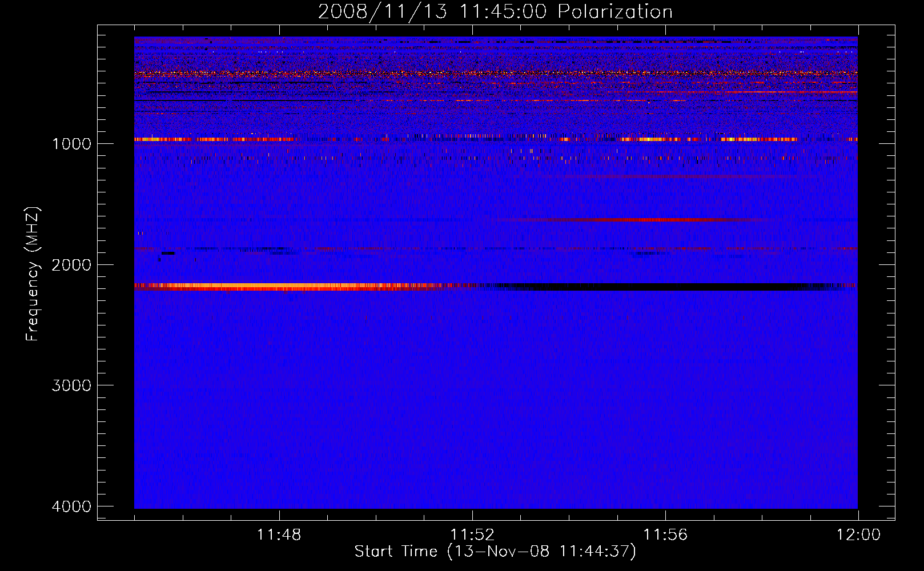Click the "12:00" time axis label

858,535
